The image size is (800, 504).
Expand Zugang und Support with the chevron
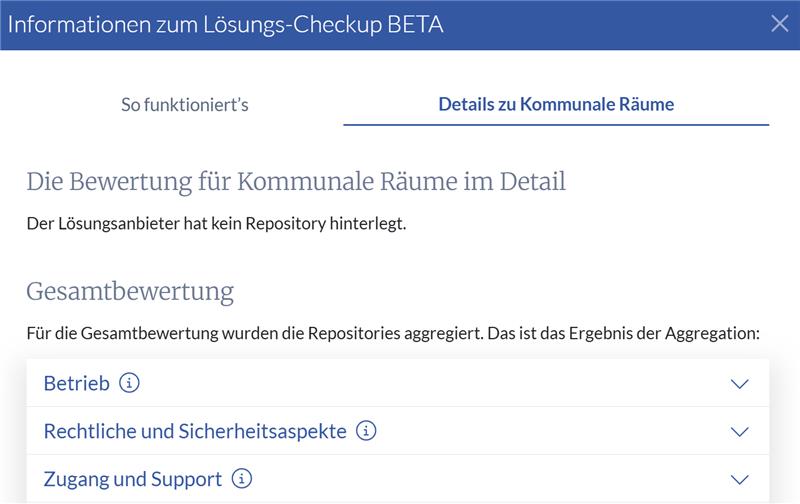739,480
